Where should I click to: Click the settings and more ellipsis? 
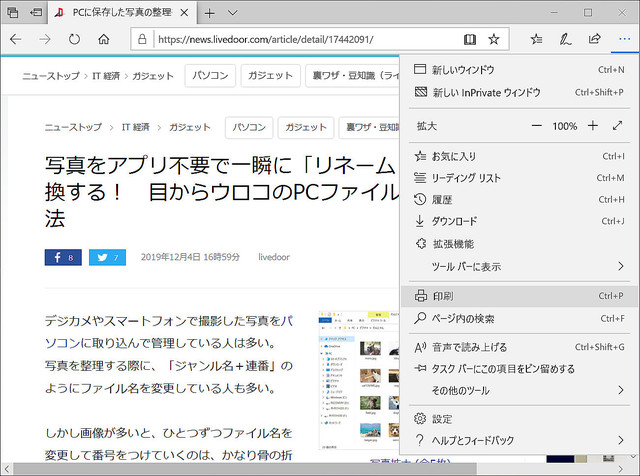point(624,39)
